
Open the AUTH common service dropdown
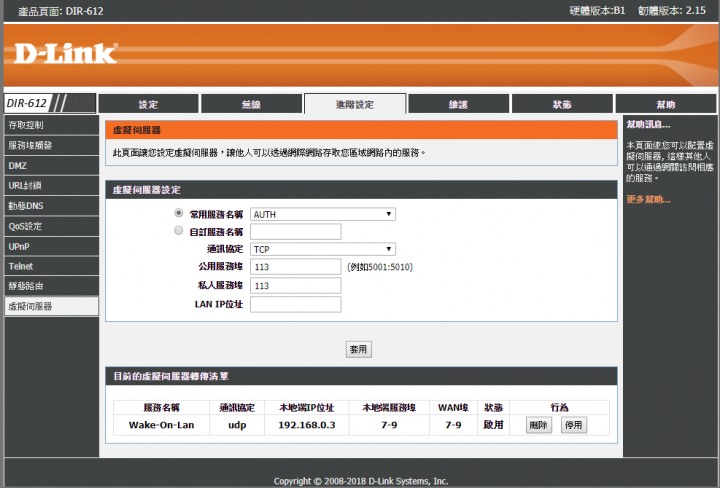point(323,214)
